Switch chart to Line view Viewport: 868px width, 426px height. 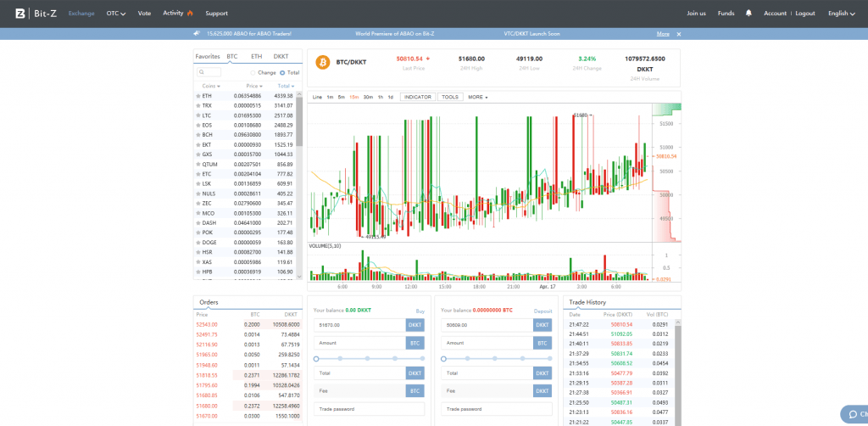[x=317, y=97]
